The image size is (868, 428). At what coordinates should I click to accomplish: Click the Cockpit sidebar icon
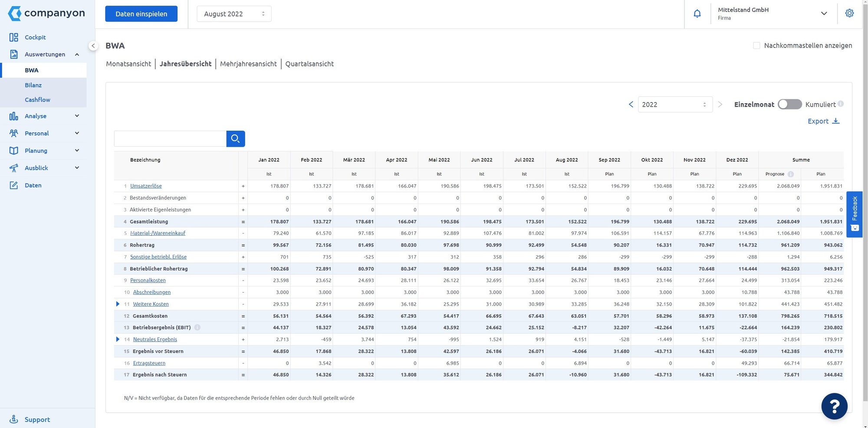14,37
